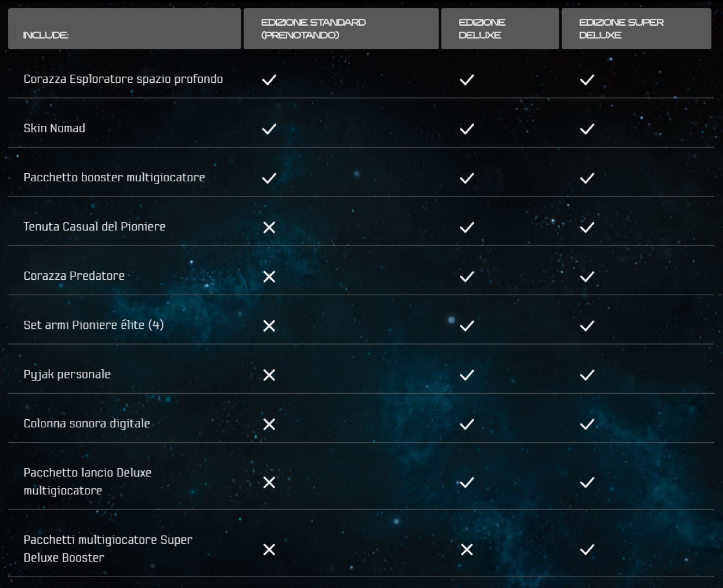Click the Colonna sonora digitale label

87,424
